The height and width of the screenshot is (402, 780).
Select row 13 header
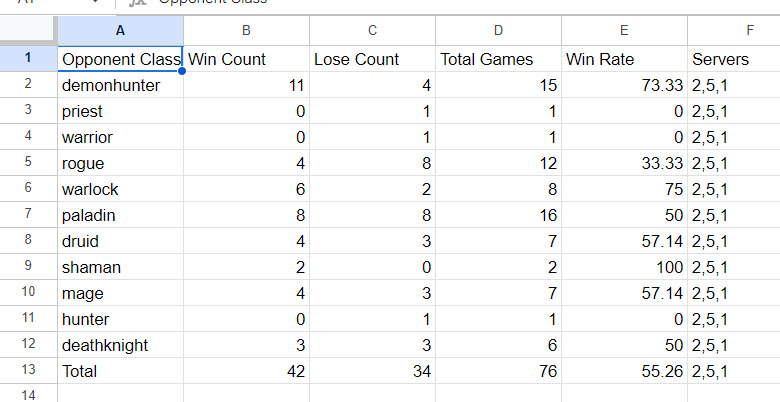coord(28,370)
